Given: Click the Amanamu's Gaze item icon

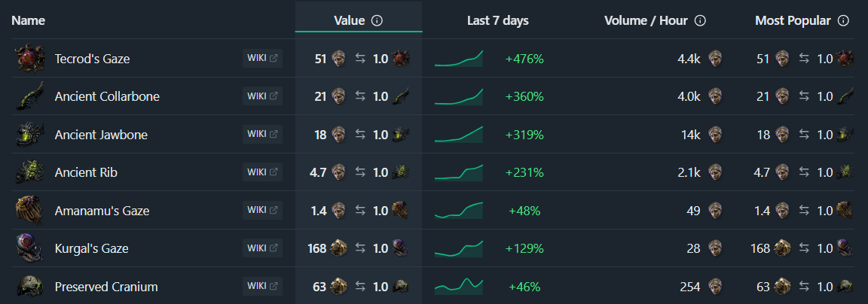Looking at the screenshot, I should click(x=30, y=211).
